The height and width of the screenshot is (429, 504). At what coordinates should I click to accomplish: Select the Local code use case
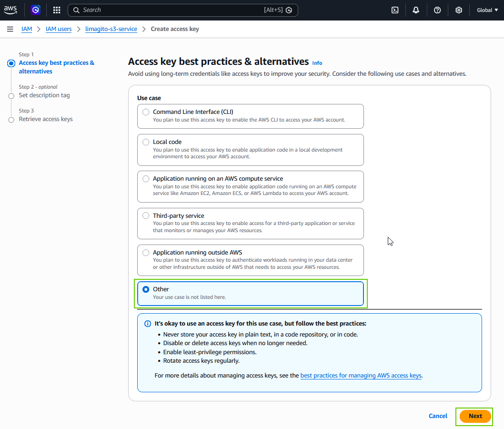pos(251,150)
